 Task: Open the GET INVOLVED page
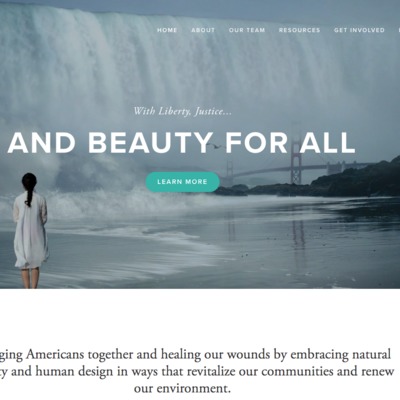[359, 30]
